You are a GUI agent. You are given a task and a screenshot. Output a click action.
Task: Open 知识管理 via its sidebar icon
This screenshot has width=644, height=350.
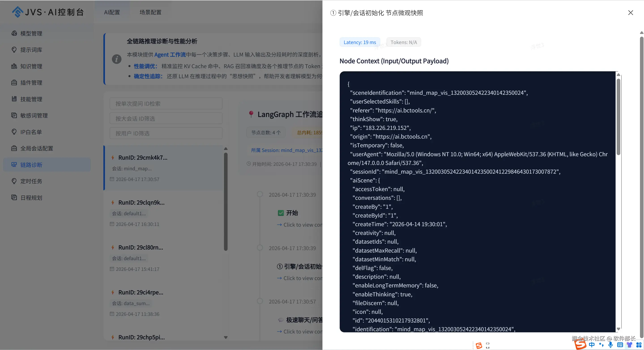pyautogui.click(x=14, y=66)
